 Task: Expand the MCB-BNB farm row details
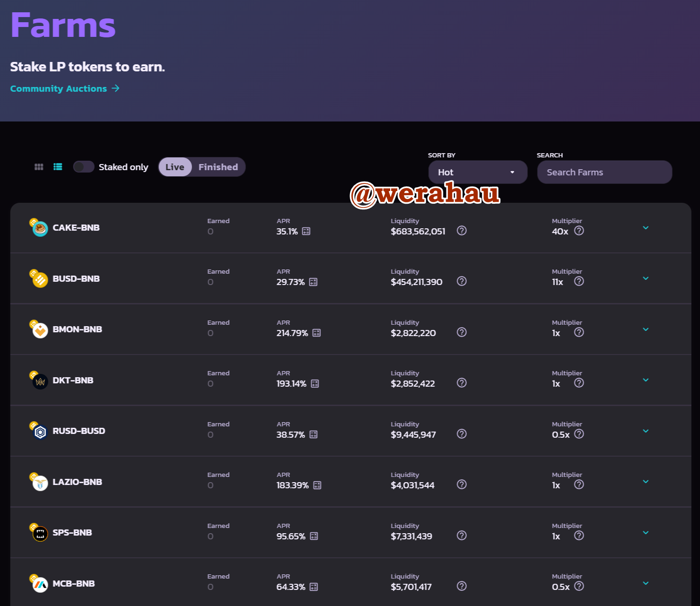[x=646, y=583]
